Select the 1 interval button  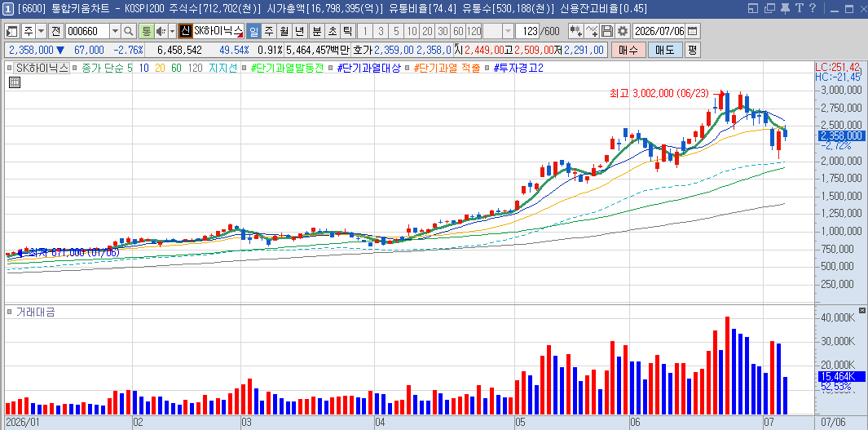pyautogui.click(x=365, y=31)
